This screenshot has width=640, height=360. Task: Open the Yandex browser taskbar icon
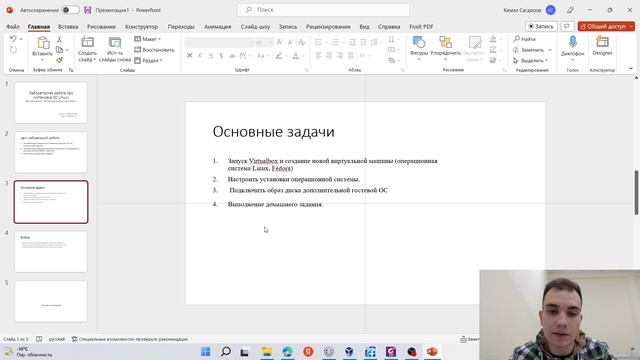coord(308,351)
